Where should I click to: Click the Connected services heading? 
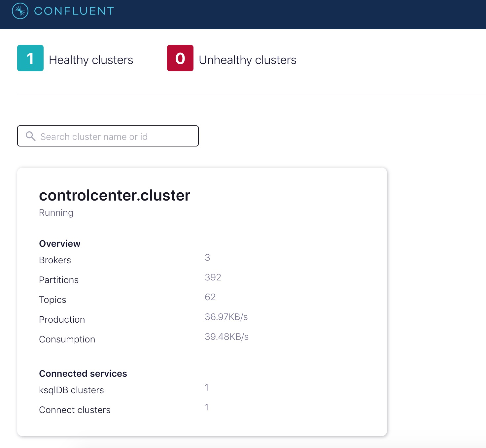click(83, 373)
